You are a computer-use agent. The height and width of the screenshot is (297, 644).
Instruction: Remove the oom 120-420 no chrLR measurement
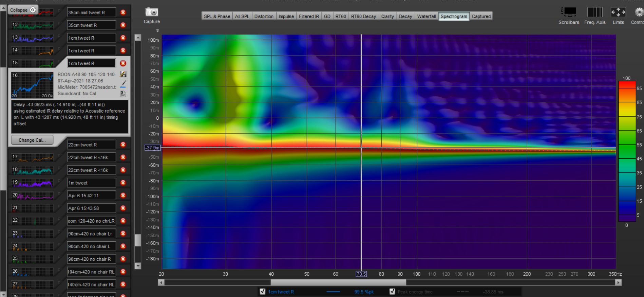click(x=123, y=221)
